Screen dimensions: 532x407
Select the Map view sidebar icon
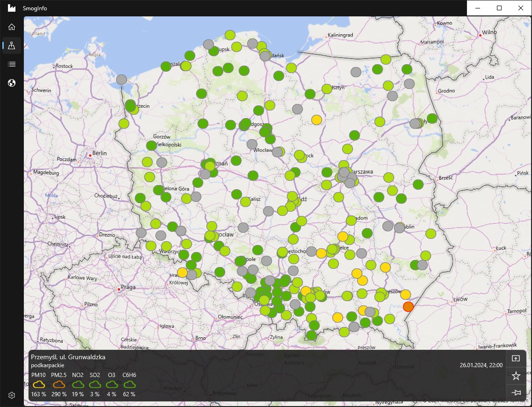click(12, 45)
